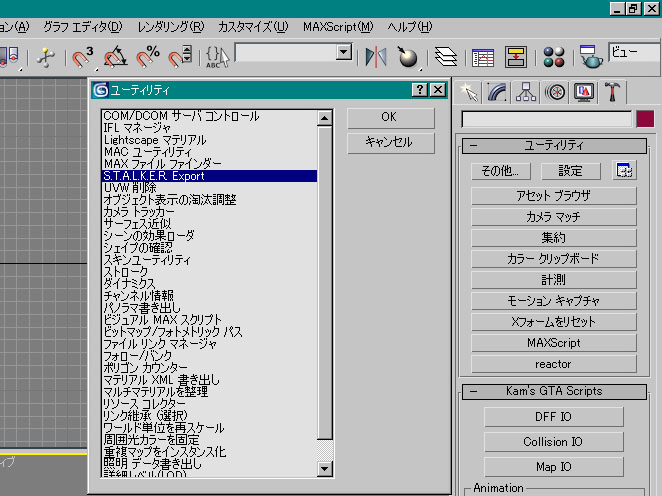Switch to the Create panel tab

click(x=469, y=92)
